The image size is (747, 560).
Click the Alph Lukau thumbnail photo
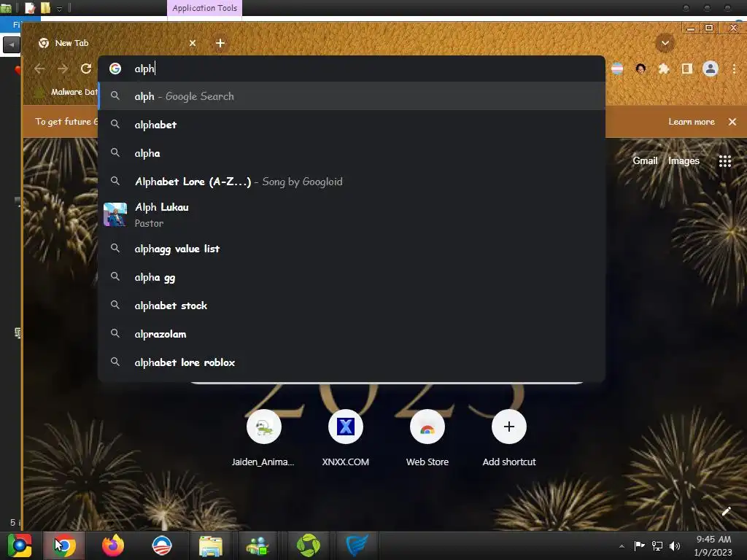point(115,215)
